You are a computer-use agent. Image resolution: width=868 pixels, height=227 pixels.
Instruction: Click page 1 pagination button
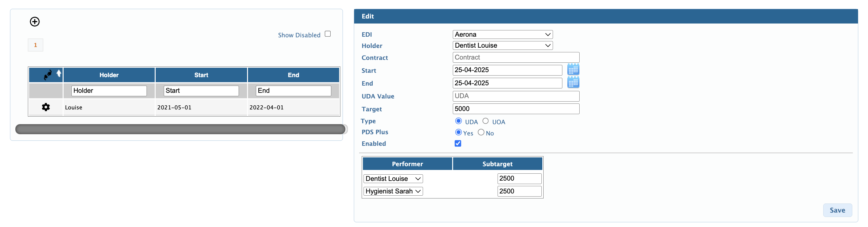[x=35, y=45]
